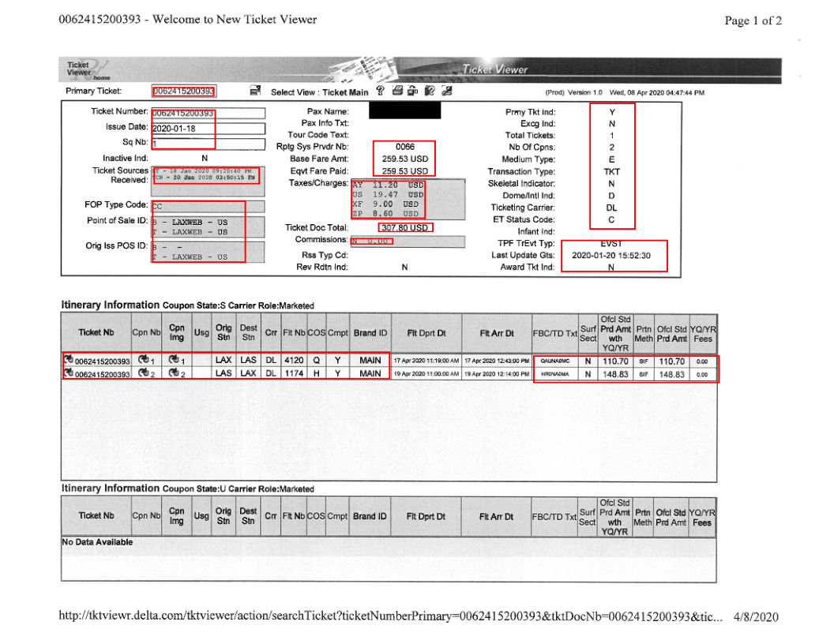Click the printer icon in Select View toolbar
834x644 pixels.
click(398, 92)
